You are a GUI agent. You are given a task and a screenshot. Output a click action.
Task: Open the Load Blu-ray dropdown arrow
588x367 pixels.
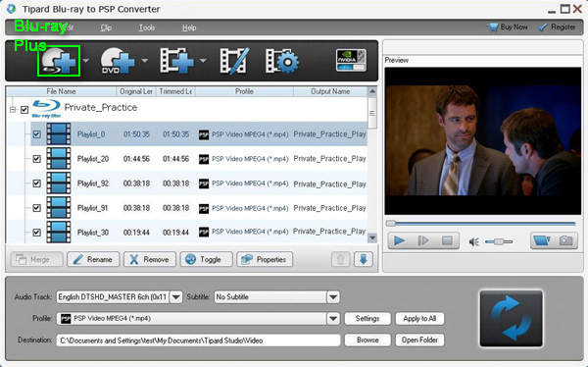point(86,61)
